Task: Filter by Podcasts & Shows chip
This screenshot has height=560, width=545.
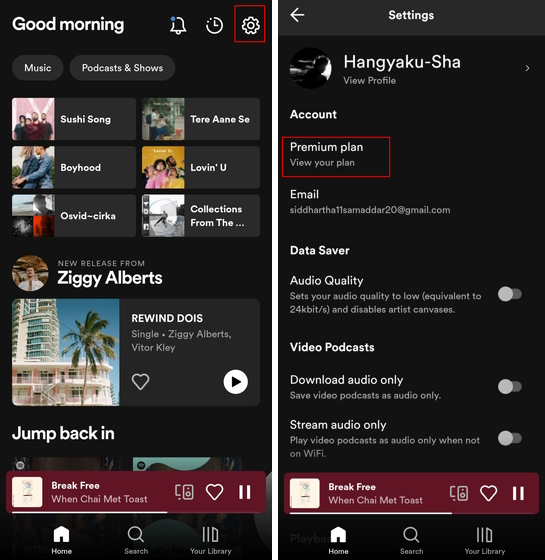Action: (122, 68)
